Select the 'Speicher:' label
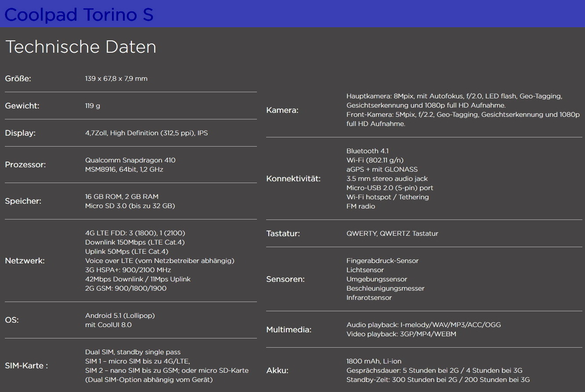 [x=23, y=201]
